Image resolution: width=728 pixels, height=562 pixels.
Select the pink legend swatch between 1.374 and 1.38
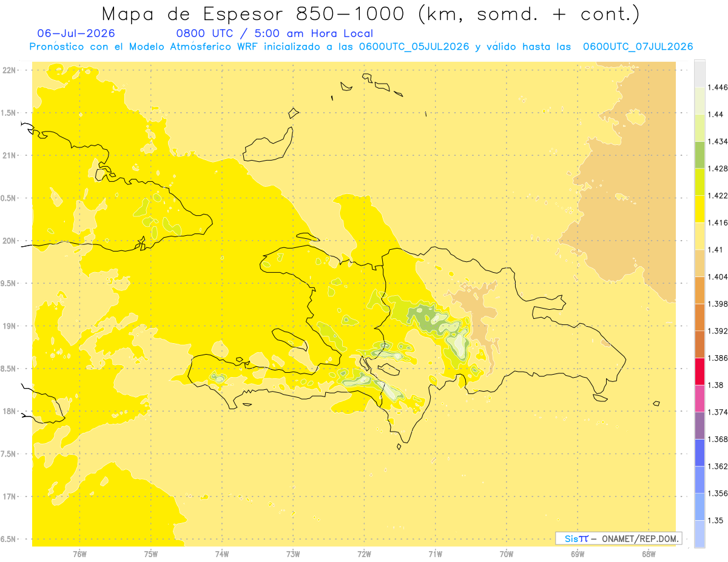pyautogui.click(x=699, y=398)
